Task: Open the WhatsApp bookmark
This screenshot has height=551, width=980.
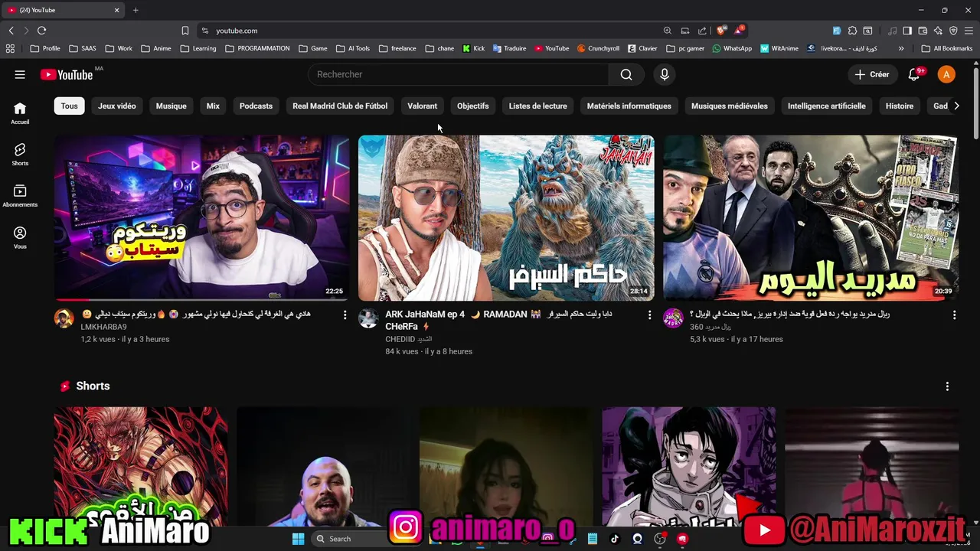Action: point(732,48)
